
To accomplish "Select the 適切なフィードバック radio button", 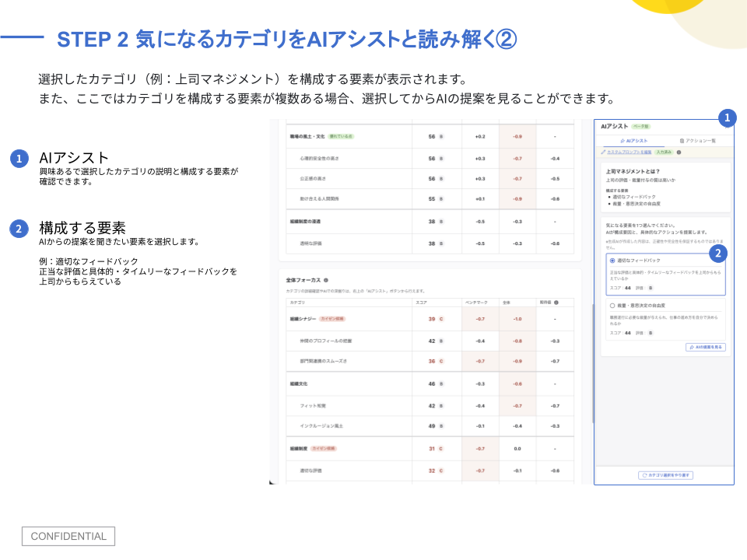I will pos(612,261).
